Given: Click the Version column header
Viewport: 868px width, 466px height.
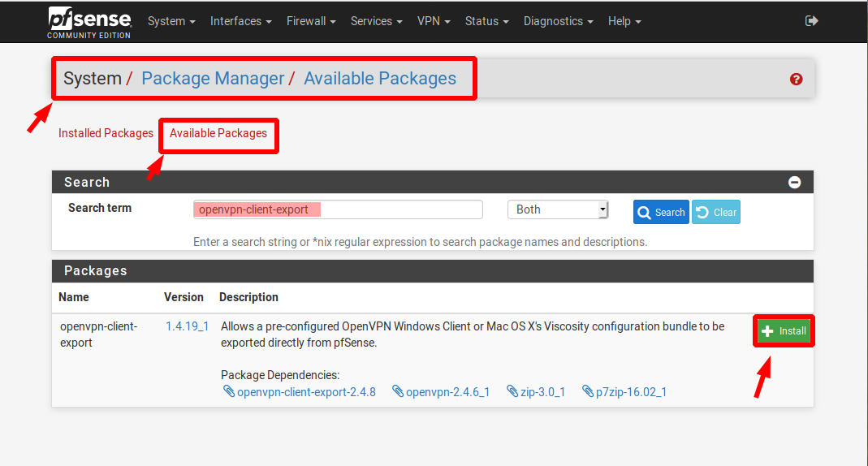Looking at the screenshot, I should click(x=184, y=297).
